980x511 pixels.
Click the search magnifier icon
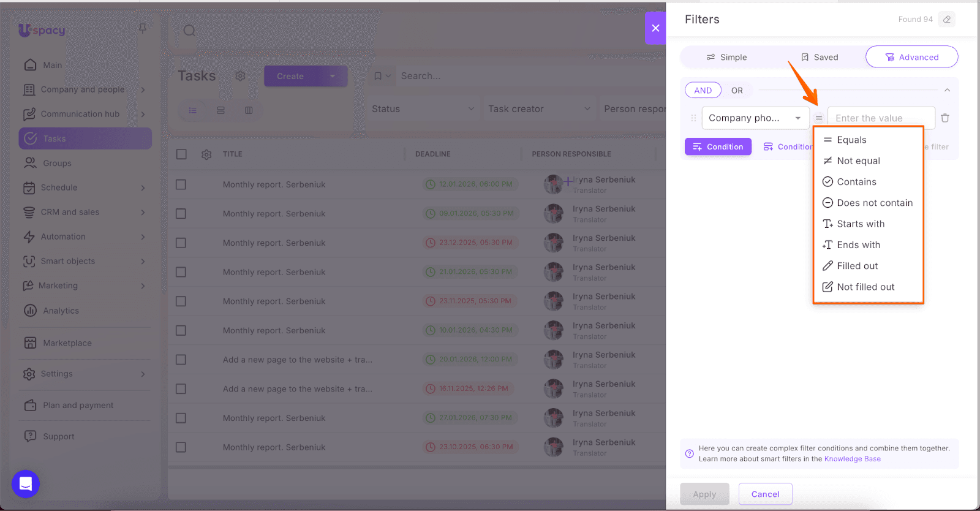pos(189,31)
